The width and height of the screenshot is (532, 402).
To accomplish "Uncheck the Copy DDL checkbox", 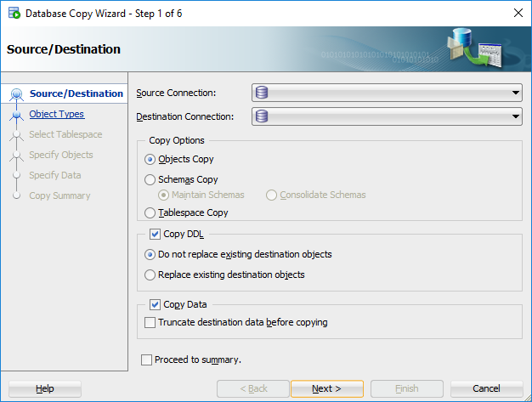I will 155,235.
